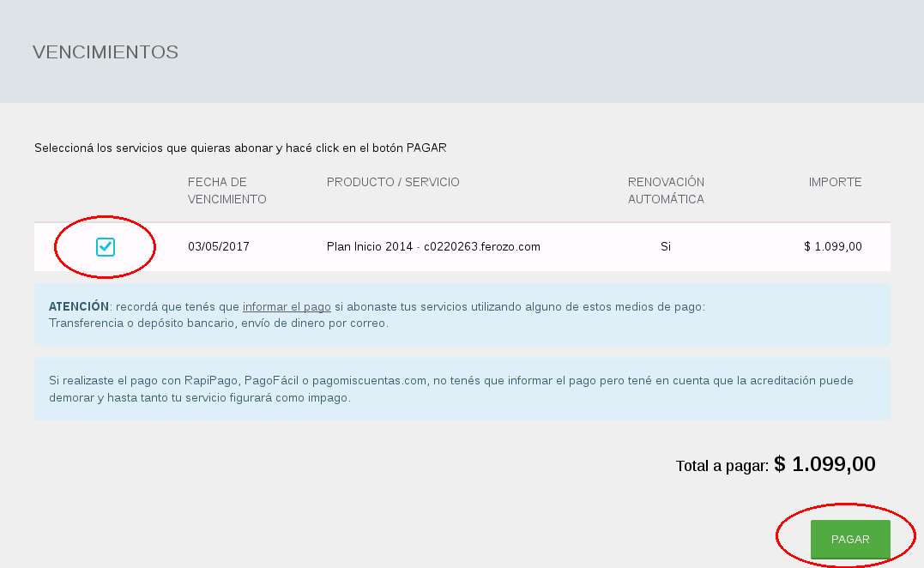
Task: Click the green PAGAR button
Action: click(x=850, y=539)
